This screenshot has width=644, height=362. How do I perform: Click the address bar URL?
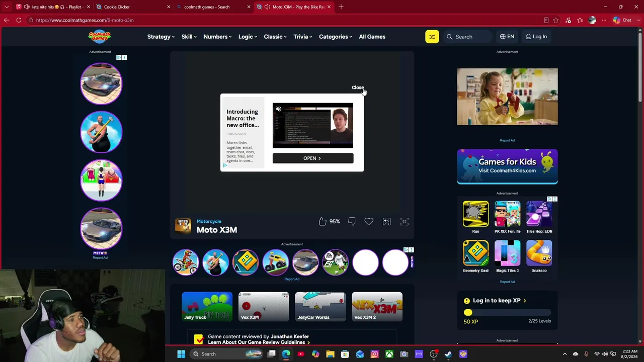click(x=85, y=20)
